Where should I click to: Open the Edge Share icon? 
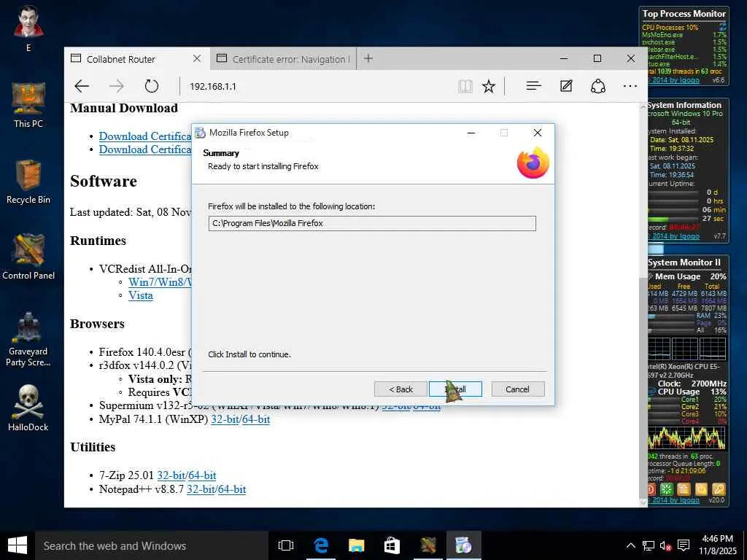[598, 86]
